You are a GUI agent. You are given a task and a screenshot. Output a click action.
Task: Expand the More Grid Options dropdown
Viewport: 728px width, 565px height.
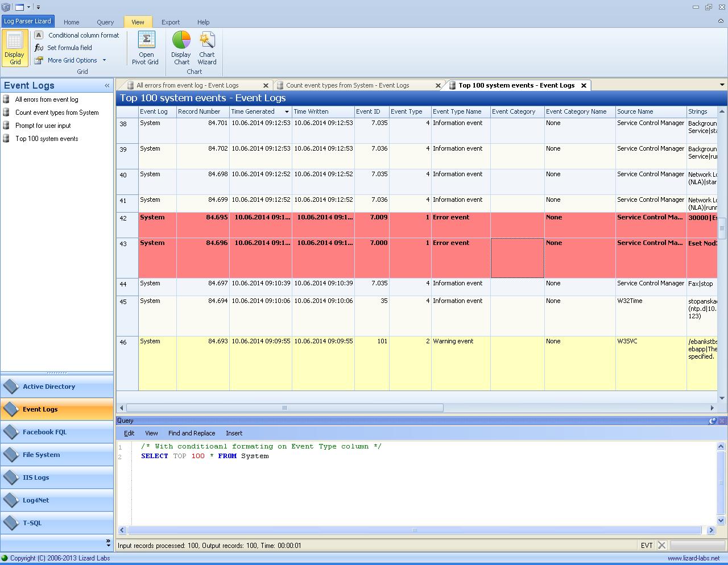[x=104, y=60]
